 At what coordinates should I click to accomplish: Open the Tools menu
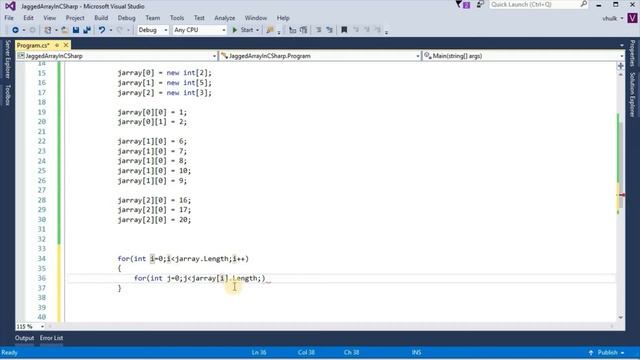177,18
